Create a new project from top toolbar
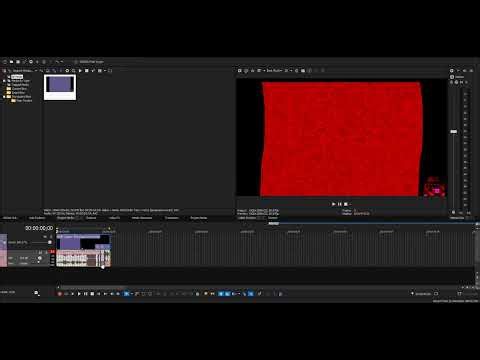This screenshot has height=360, width=480. pos(5,62)
